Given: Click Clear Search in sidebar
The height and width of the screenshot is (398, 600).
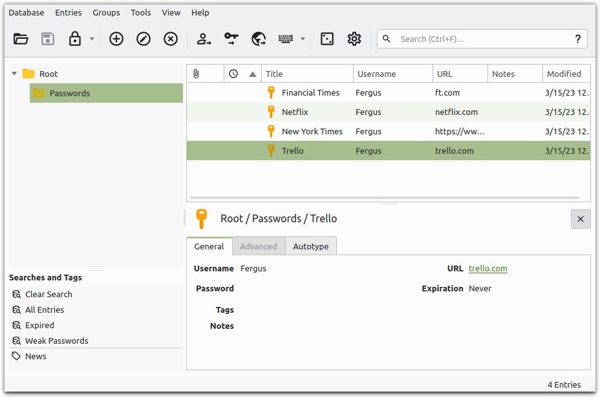Looking at the screenshot, I should click(x=49, y=294).
